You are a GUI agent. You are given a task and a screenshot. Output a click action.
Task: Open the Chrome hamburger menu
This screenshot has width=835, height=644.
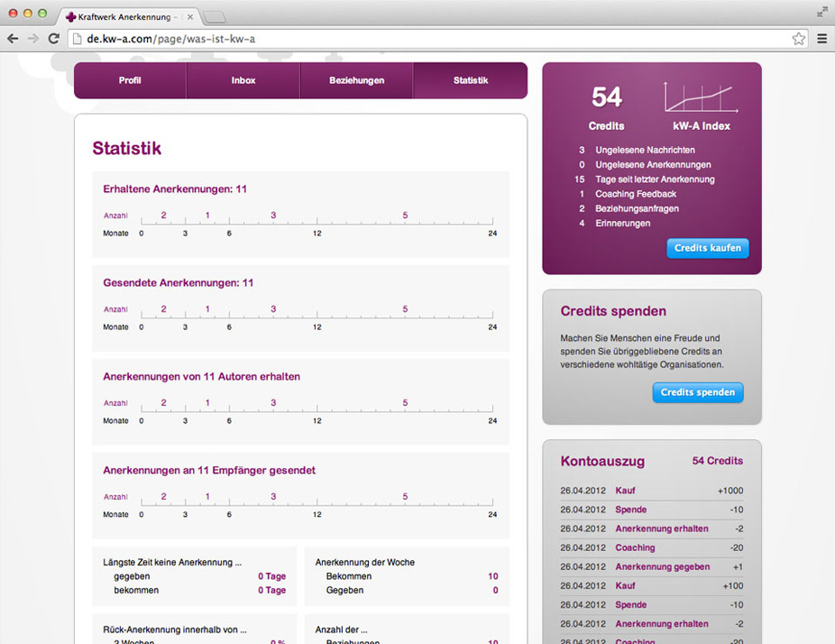tap(821, 39)
